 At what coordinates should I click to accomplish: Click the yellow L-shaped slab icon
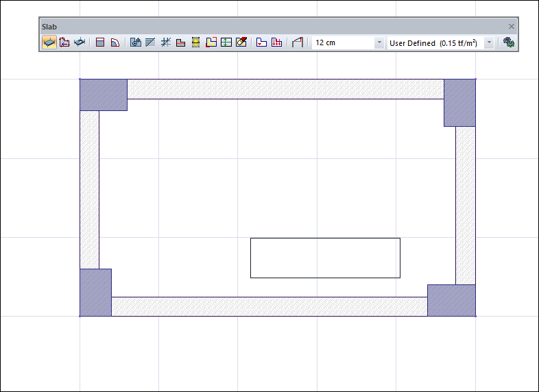coord(211,42)
